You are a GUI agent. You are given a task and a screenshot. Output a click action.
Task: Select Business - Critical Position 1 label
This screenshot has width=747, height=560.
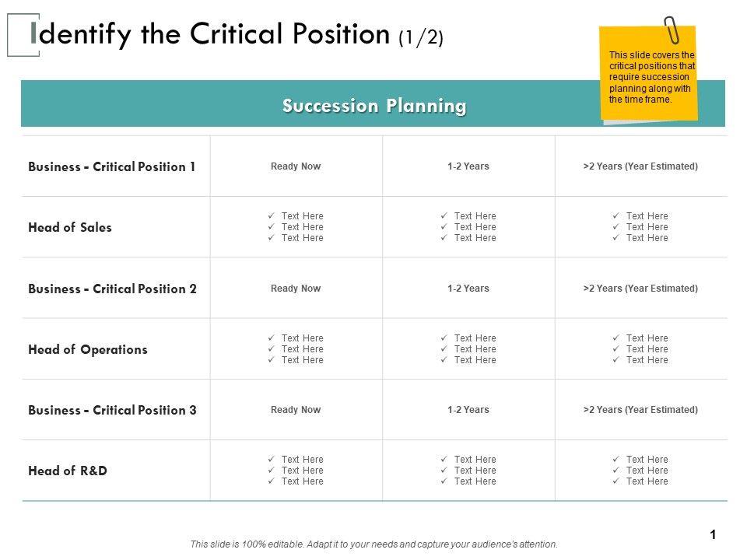pos(112,166)
